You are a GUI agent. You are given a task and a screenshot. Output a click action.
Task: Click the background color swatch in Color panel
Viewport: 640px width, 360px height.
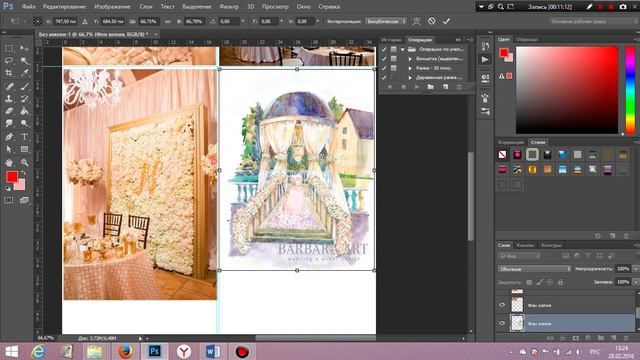(x=509, y=58)
